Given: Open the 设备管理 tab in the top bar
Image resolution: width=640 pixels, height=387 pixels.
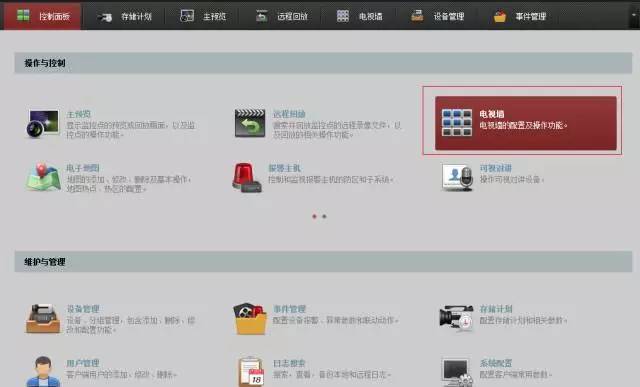Looking at the screenshot, I should tap(438, 16).
